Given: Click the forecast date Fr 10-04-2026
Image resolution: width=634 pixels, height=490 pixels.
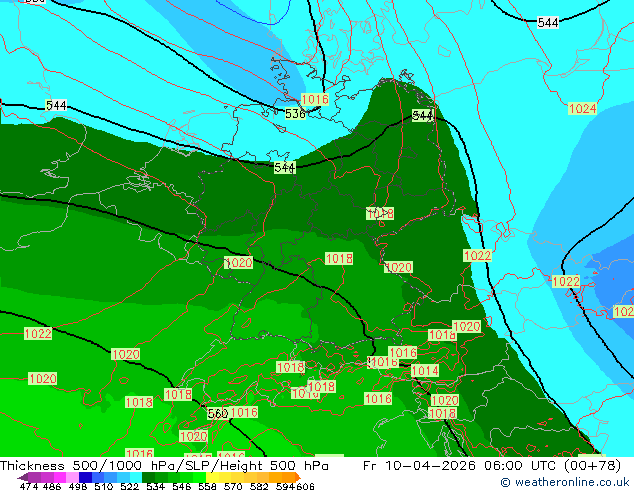Looking at the screenshot, I should [419, 466].
